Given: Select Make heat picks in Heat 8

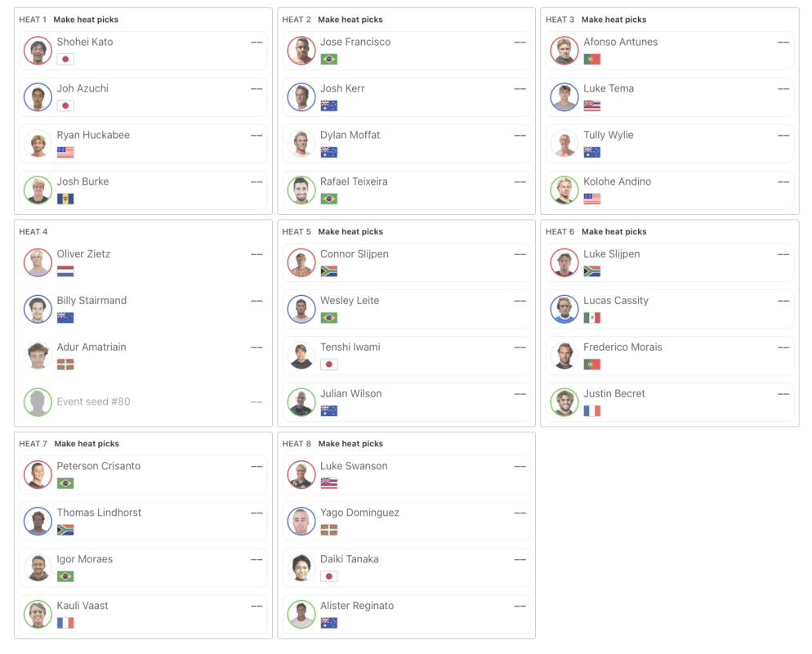Looking at the screenshot, I should pos(350,444).
